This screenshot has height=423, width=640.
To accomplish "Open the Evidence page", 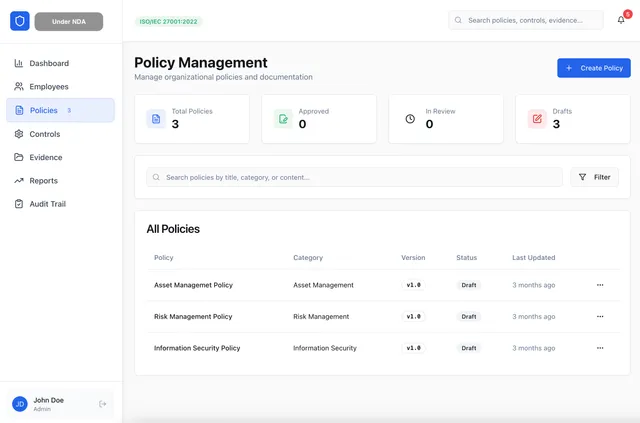I will click(60, 157).
